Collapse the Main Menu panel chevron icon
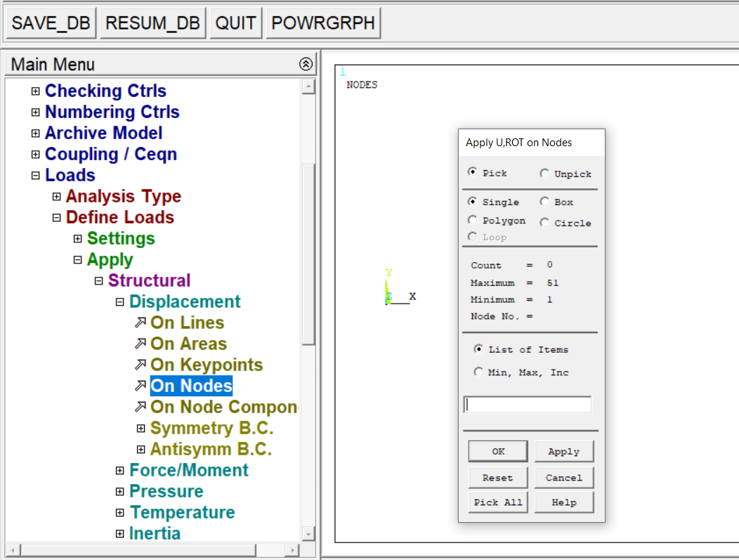 (x=306, y=64)
